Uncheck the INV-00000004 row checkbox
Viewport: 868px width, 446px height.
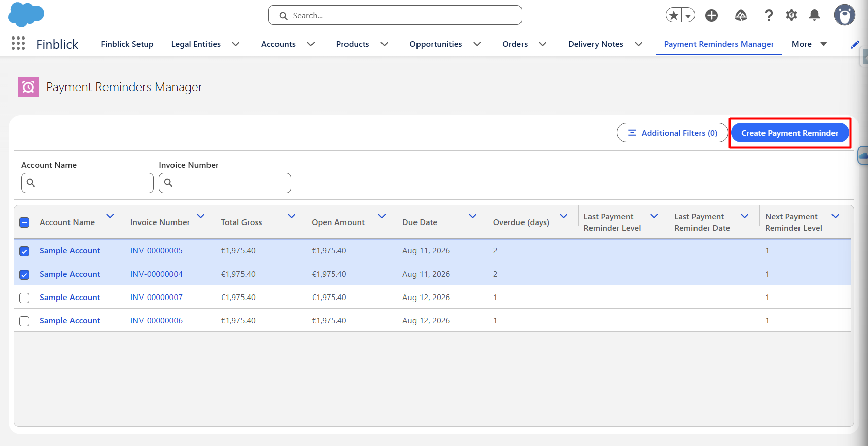pyautogui.click(x=24, y=274)
